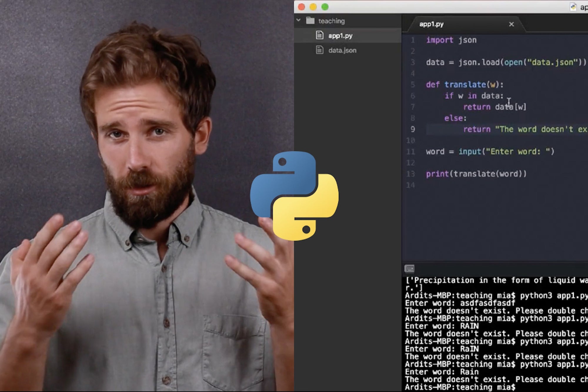Close the app1.py tab with its X button
588x392 pixels.
click(512, 24)
